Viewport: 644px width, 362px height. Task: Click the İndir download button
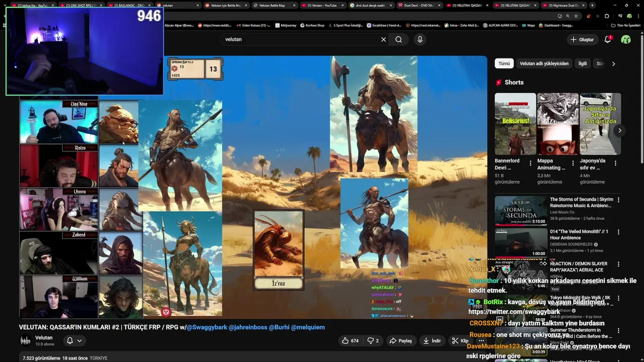click(x=432, y=340)
